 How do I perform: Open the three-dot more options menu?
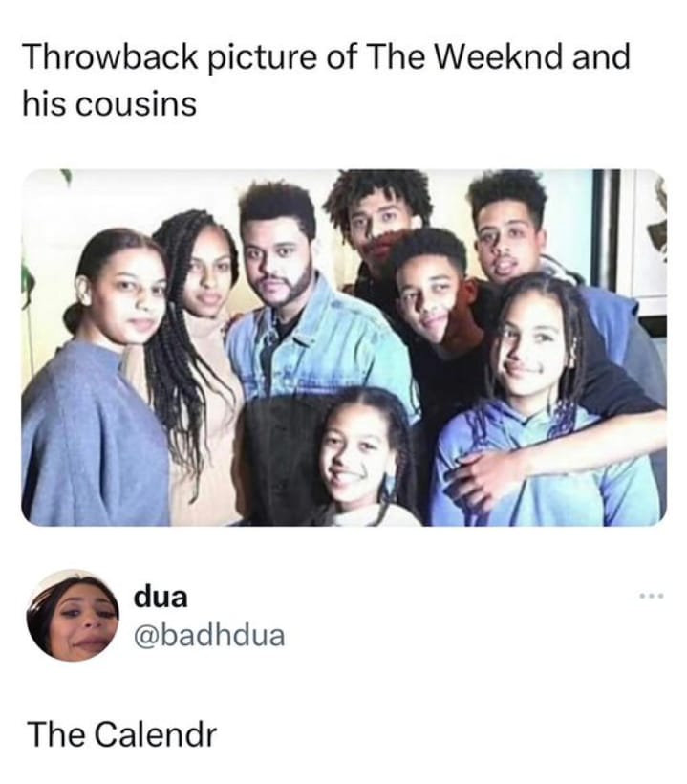coord(652,596)
